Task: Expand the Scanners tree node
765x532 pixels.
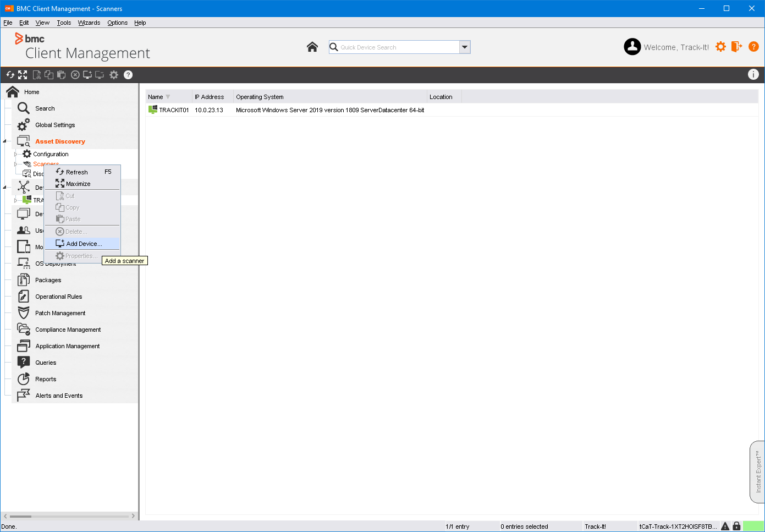Action: tap(15, 164)
